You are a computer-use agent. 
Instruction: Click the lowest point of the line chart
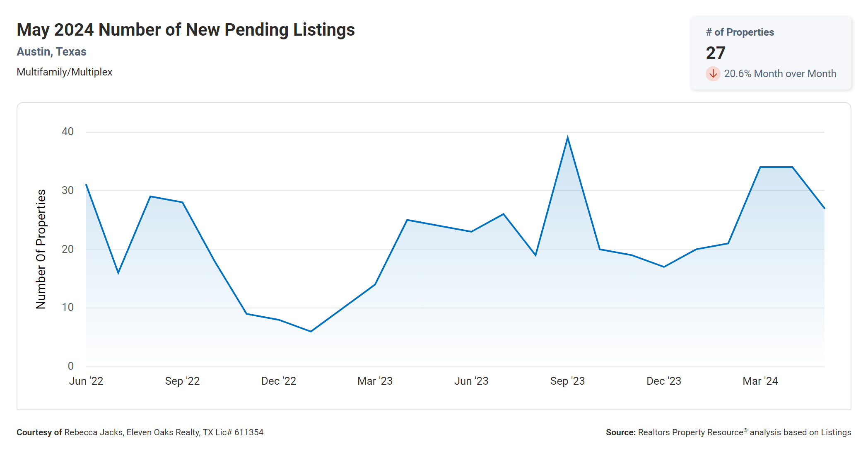pyautogui.click(x=311, y=331)
